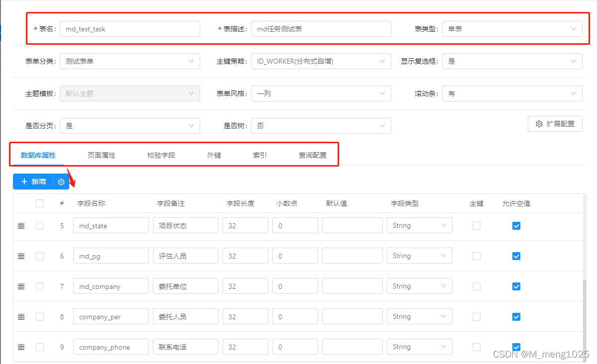Open 字段类型 dropdown for md_state row
Screen dimensions: 597x364
(420, 226)
